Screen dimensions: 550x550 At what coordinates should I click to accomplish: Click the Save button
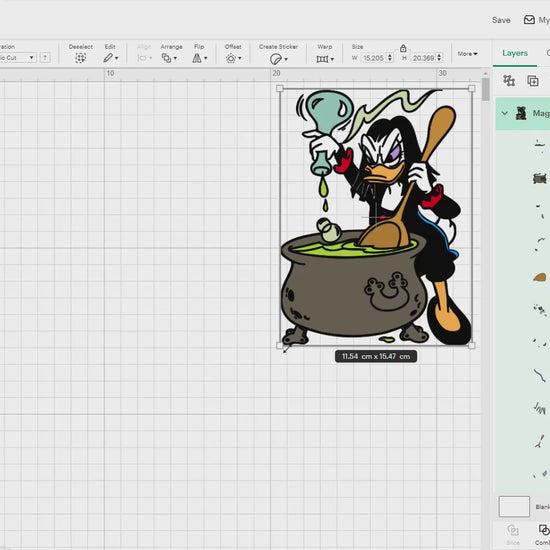tap(501, 20)
